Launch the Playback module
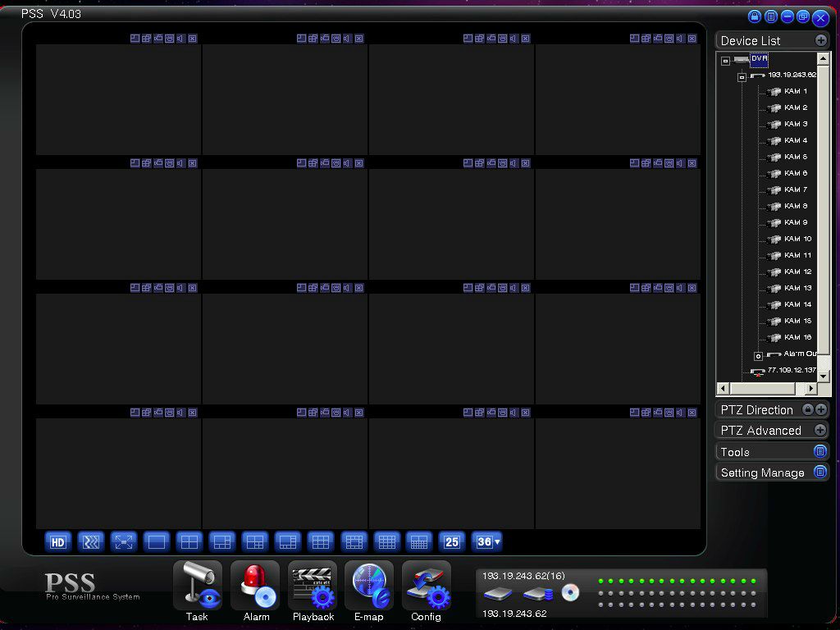 point(313,586)
